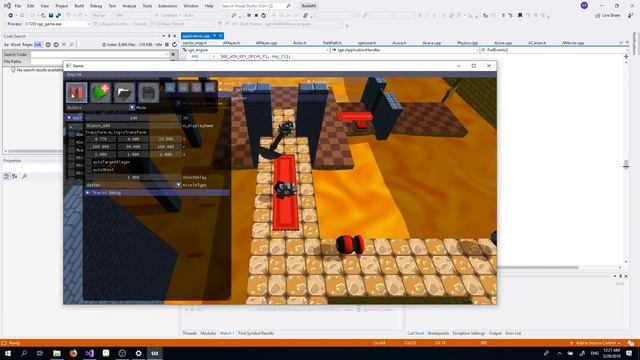Toggle Word match in Code Search

tap(16, 44)
